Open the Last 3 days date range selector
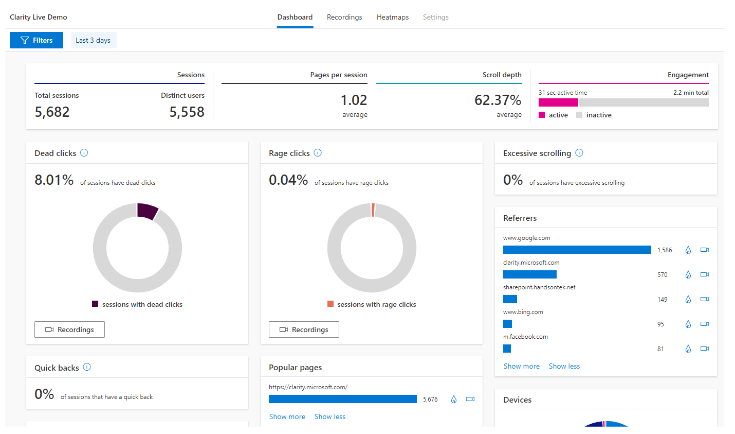This screenshot has height=434, width=735. pyautogui.click(x=93, y=40)
